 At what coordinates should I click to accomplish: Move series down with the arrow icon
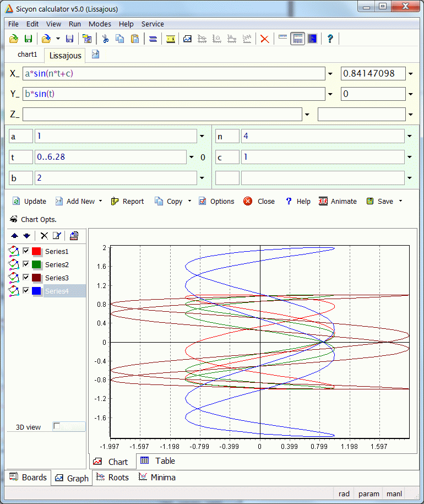coord(26,236)
